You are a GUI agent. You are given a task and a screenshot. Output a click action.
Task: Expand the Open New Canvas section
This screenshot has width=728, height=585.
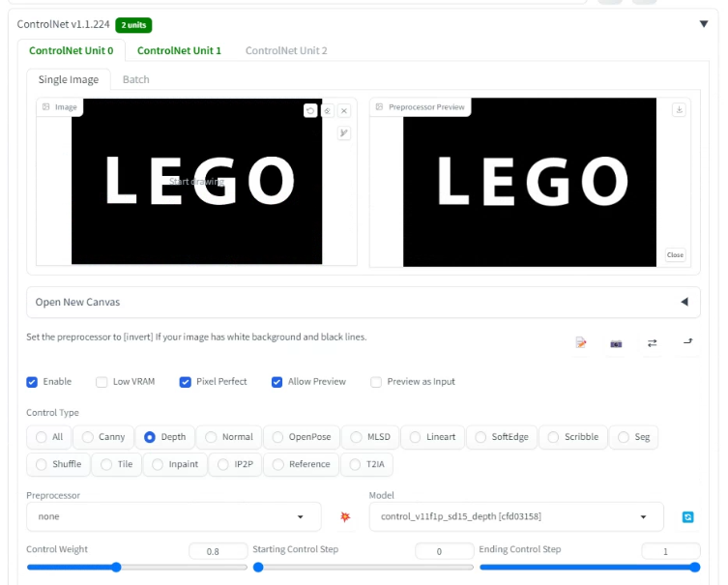364,303
